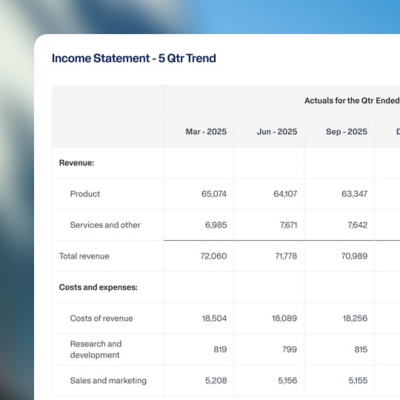Select Sales and marketing value 5,156
Viewport: 400px width, 400px height.
(287, 381)
